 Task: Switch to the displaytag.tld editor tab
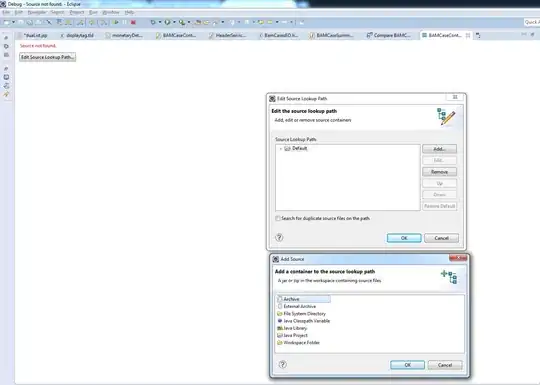[77, 35]
